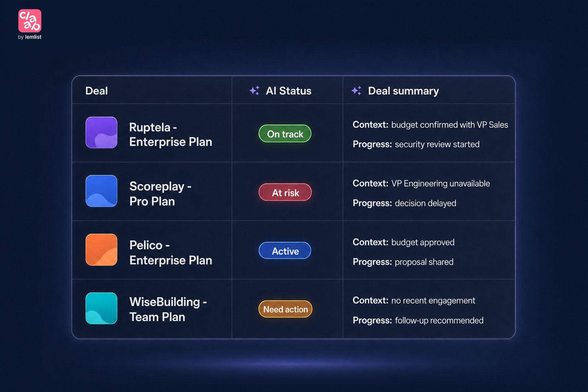The image size is (588, 392).
Task: Select the Deal column header
Action: (x=96, y=91)
